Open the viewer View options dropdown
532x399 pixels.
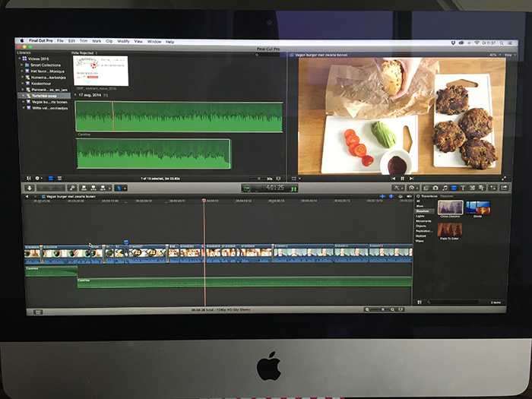pos(510,55)
